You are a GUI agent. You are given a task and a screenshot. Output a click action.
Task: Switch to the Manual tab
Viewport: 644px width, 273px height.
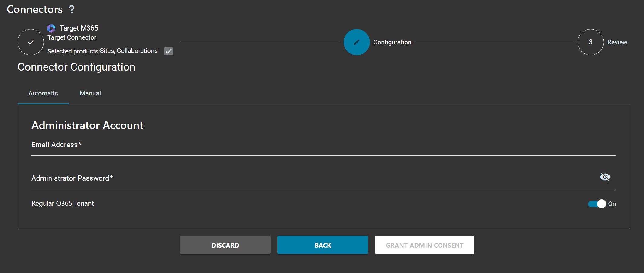pyautogui.click(x=90, y=93)
